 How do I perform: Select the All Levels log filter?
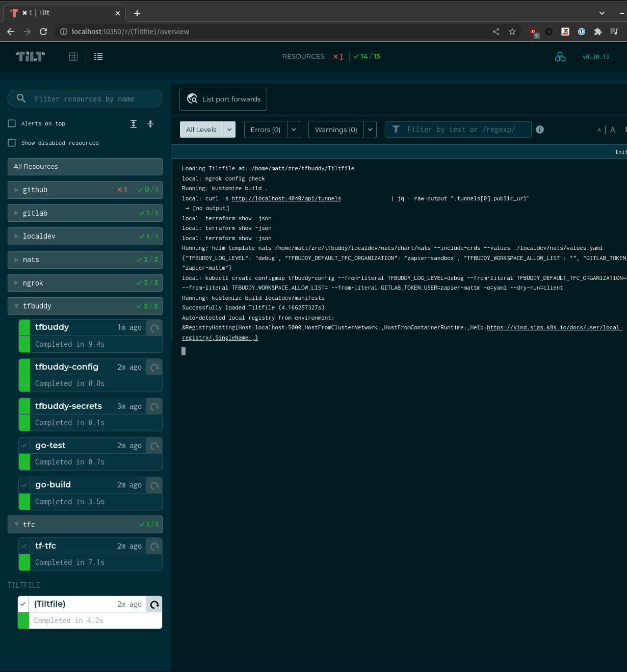coord(201,130)
